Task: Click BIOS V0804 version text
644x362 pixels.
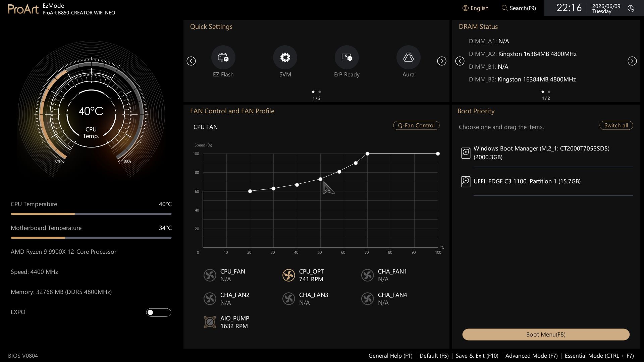Action: coord(23,356)
